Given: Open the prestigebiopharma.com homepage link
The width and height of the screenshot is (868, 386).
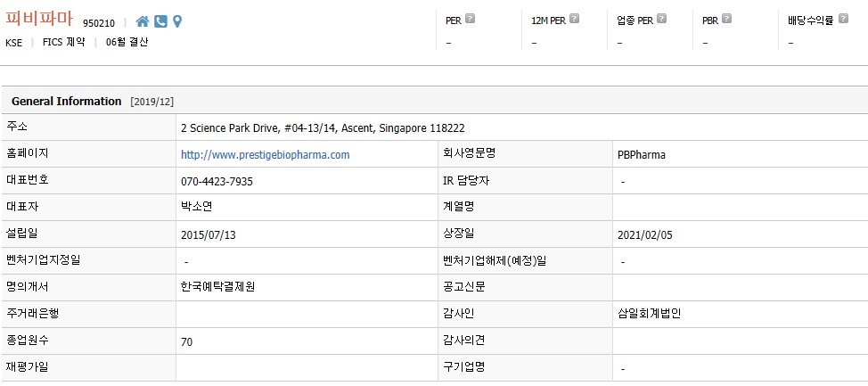Looking at the screenshot, I should 266,155.
